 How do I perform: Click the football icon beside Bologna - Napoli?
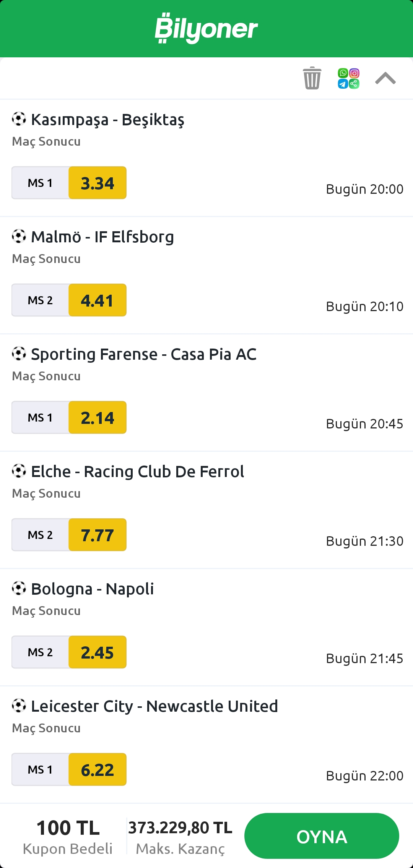(x=19, y=588)
